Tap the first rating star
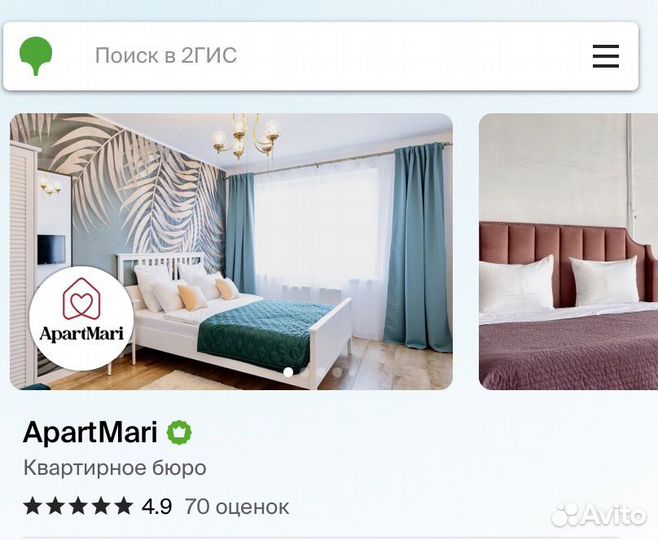 (32, 506)
